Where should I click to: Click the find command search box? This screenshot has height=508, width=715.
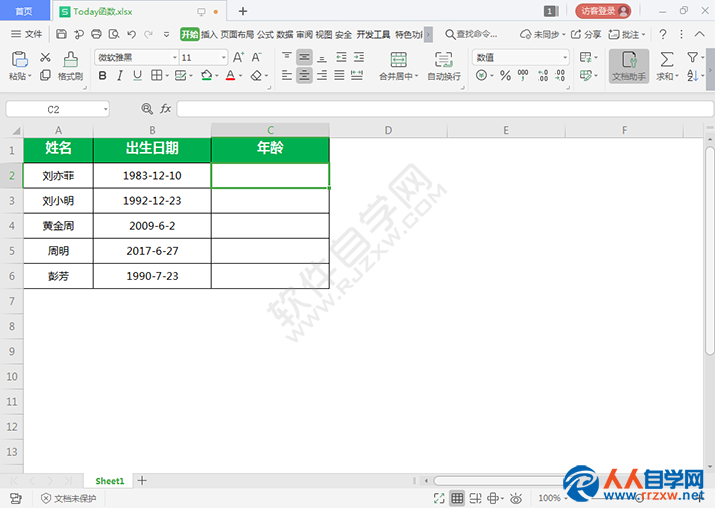[471, 34]
